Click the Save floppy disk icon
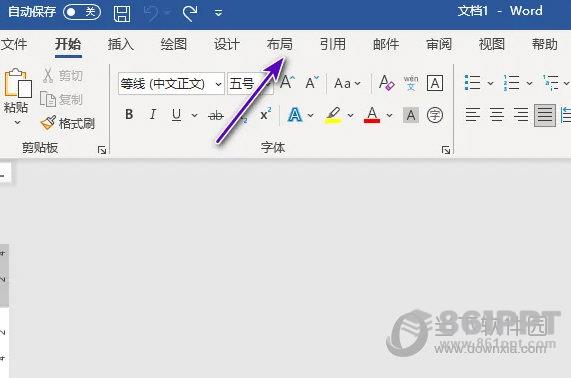 [122, 13]
